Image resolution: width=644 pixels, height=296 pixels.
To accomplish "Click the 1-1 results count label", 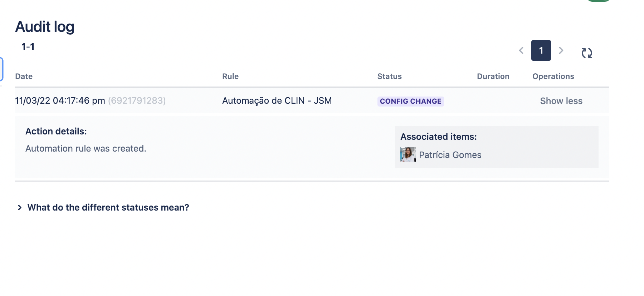I will click(29, 46).
